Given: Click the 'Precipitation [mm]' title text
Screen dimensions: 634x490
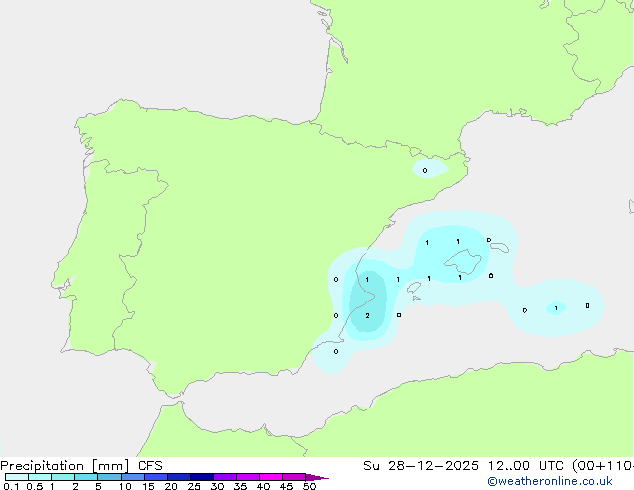Looking at the screenshot, I should pos(65,466).
